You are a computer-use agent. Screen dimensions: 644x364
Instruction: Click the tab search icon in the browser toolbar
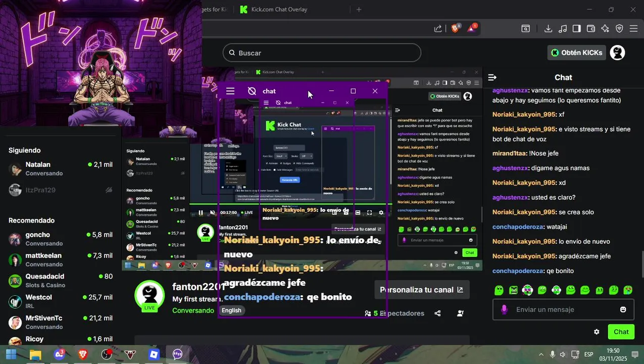(x=526, y=29)
